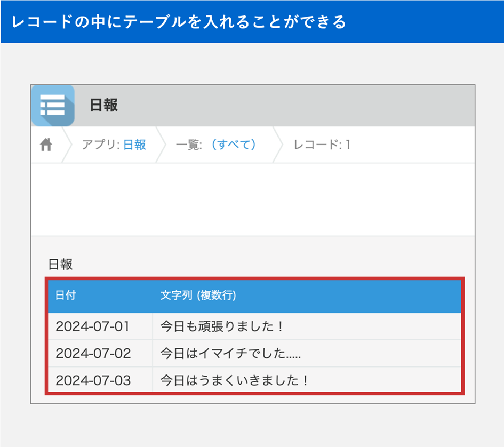Select the 2024-07-02 date cell
This screenshot has width=504, height=447.
[x=93, y=353]
